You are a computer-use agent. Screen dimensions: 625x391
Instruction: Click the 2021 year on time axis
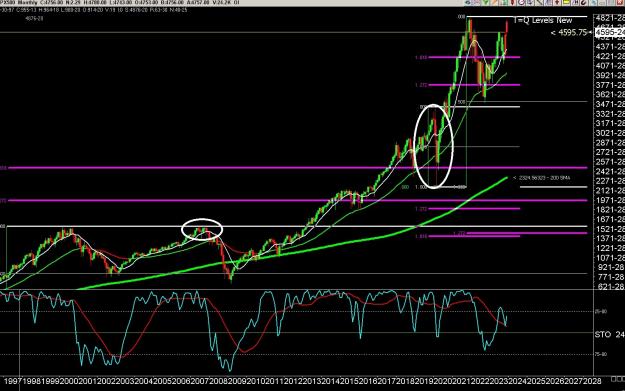pyautogui.click(x=462, y=381)
